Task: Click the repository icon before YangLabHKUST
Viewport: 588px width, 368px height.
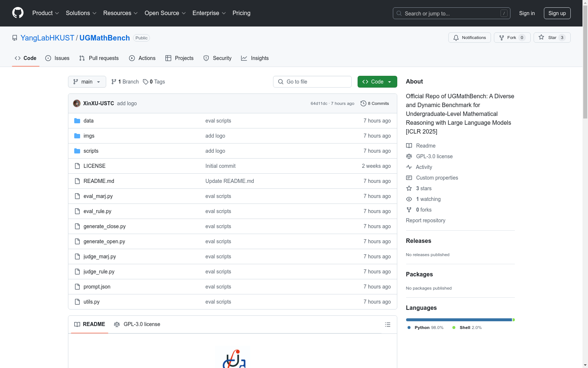Action: [x=15, y=38]
